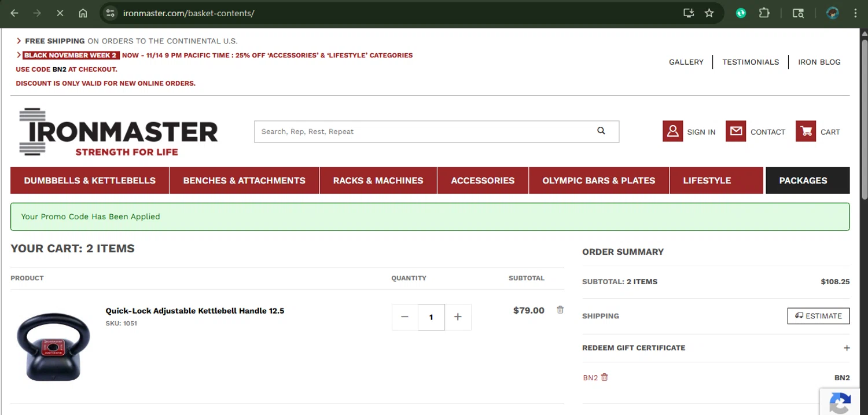Open the Dumbbells & Kettlebells menu
868x415 pixels.
(90, 181)
